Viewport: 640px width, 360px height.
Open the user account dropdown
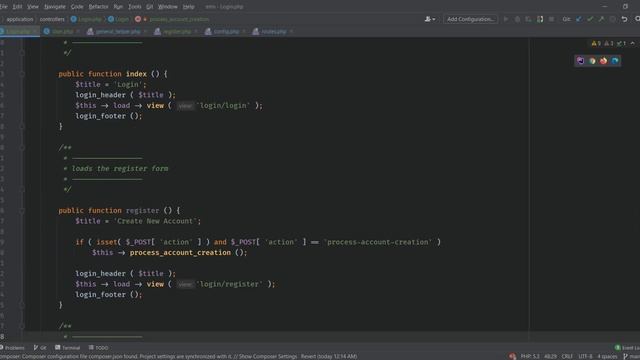coord(430,19)
